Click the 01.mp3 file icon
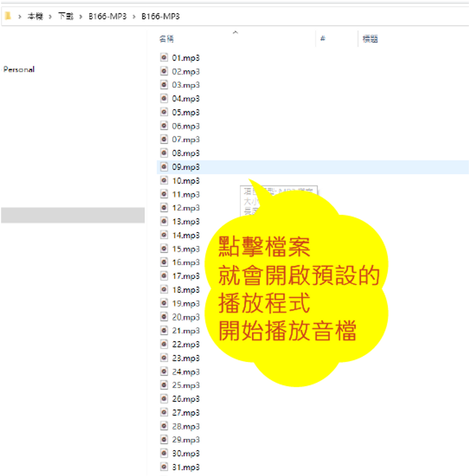The height and width of the screenshot is (476, 469). (164, 57)
